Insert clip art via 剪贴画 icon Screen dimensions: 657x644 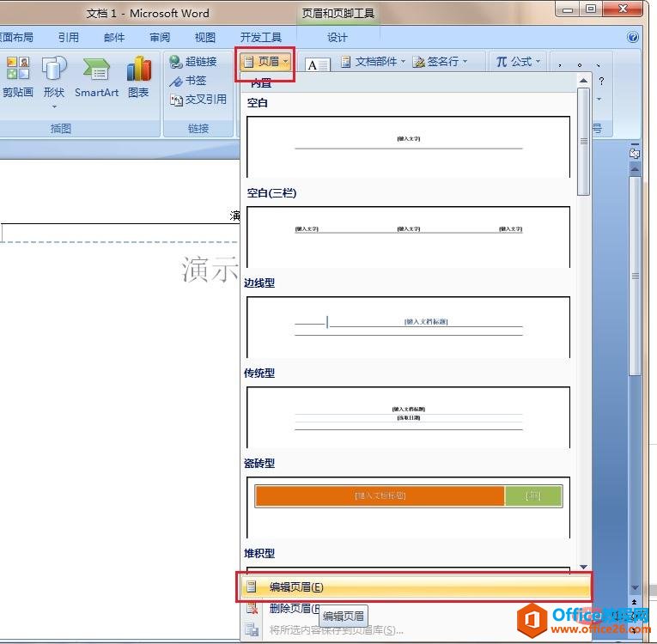pyautogui.click(x=17, y=77)
